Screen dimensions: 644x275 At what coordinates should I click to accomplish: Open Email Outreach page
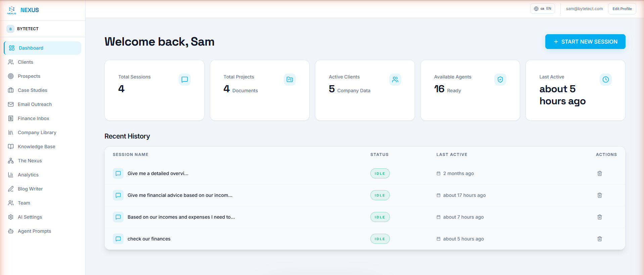coord(43,104)
